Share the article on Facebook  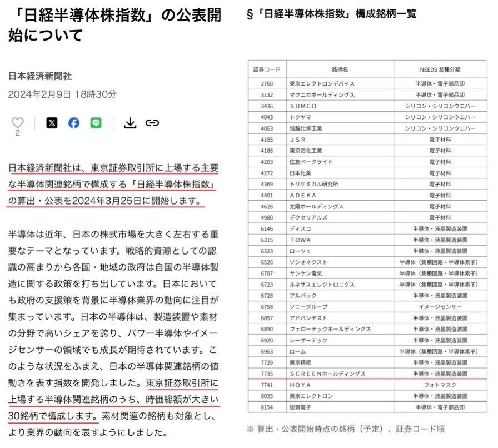point(74,123)
